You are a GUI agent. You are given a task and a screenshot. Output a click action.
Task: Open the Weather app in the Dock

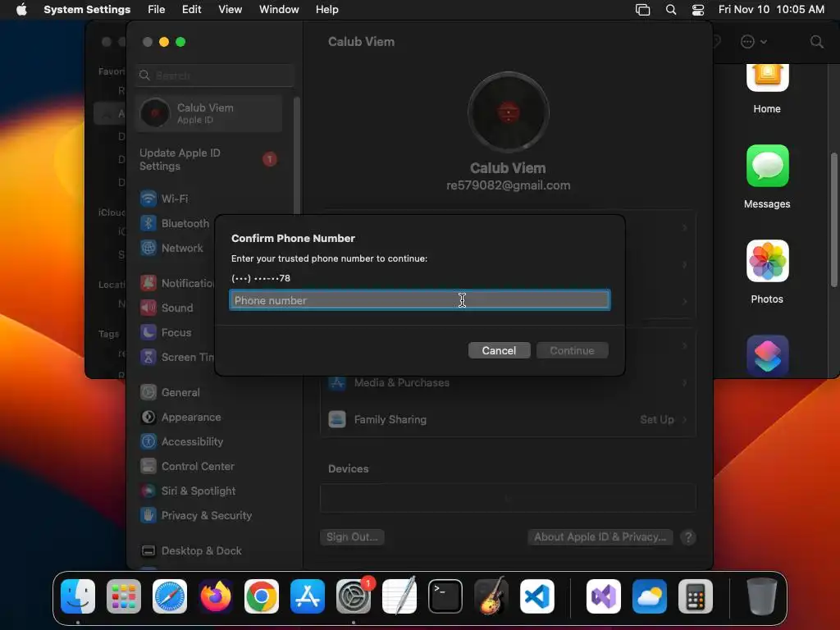650,596
